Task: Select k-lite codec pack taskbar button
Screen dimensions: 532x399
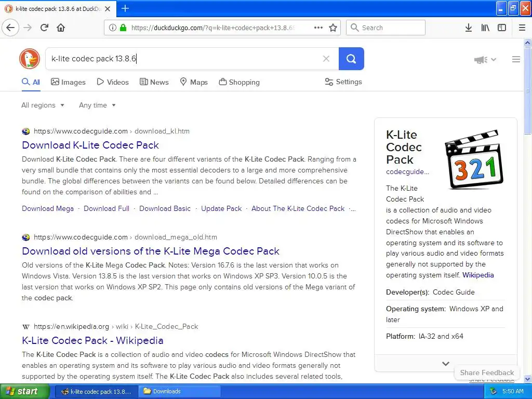Action: click(96, 392)
